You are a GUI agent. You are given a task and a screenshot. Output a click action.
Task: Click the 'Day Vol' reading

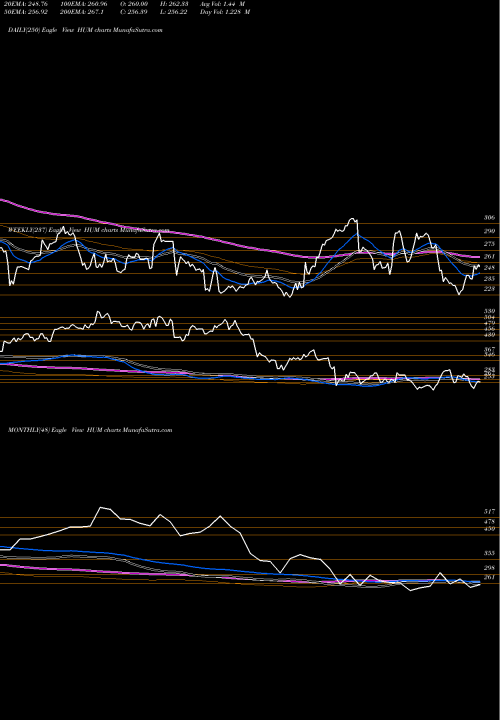[225, 12]
